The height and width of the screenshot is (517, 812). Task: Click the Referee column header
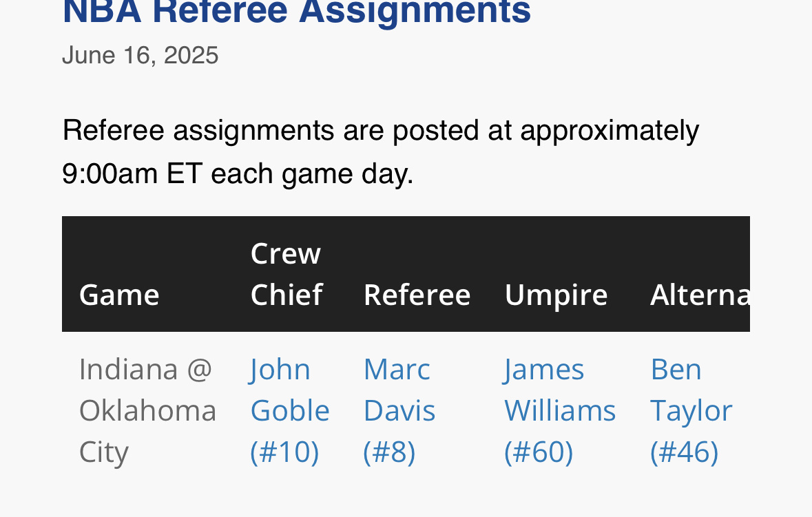click(x=417, y=295)
